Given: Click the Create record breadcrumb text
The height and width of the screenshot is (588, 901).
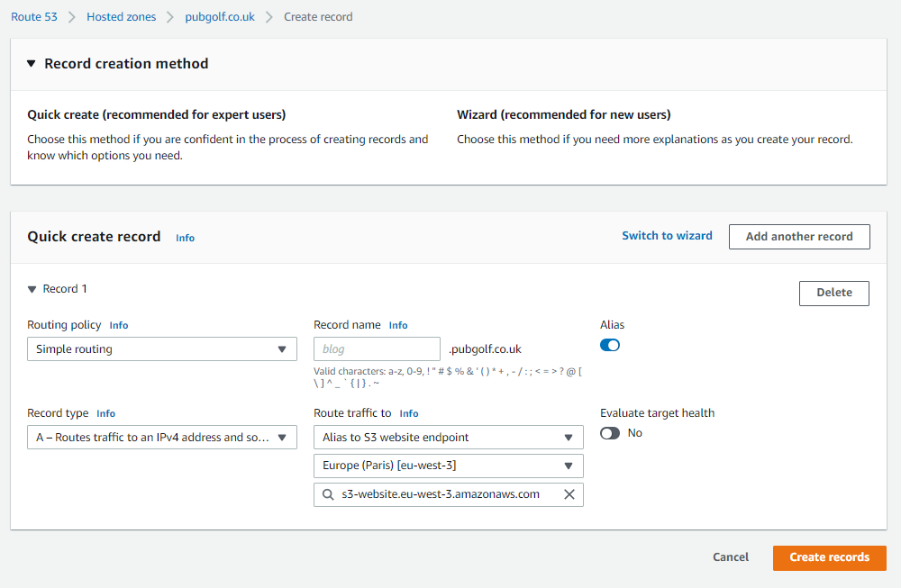Looking at the screenshot, I should 318,16.
